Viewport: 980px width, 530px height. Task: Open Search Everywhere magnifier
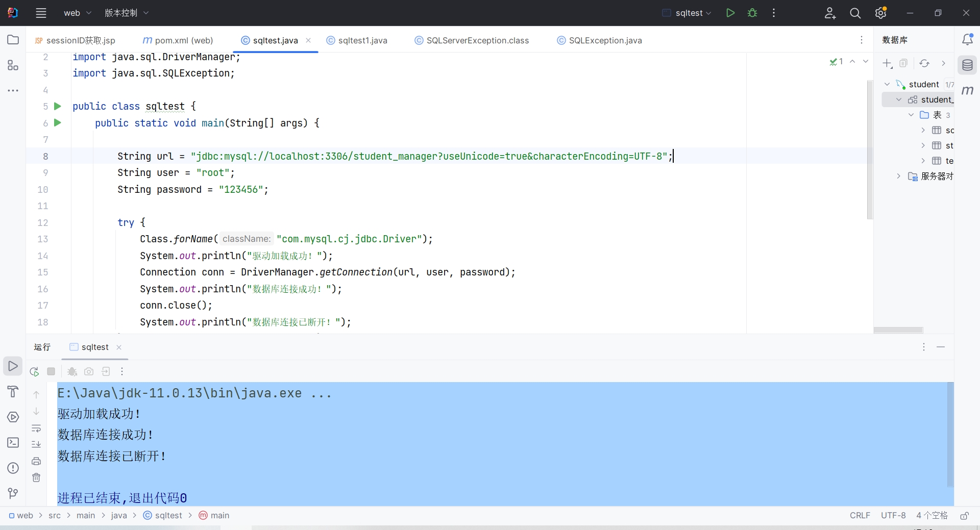click(x=855, y=13)
